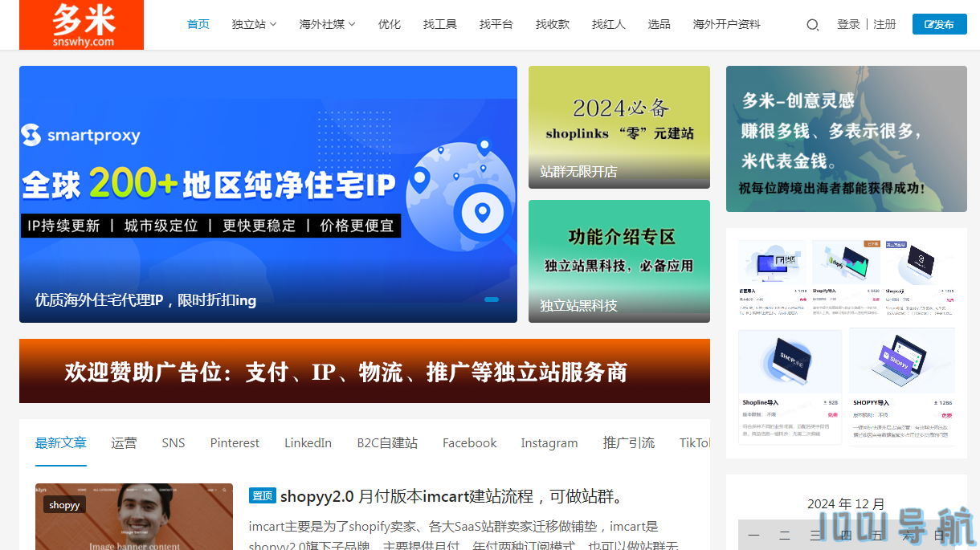
Task: Click the 登录 login link
Action: coord(848,24)
